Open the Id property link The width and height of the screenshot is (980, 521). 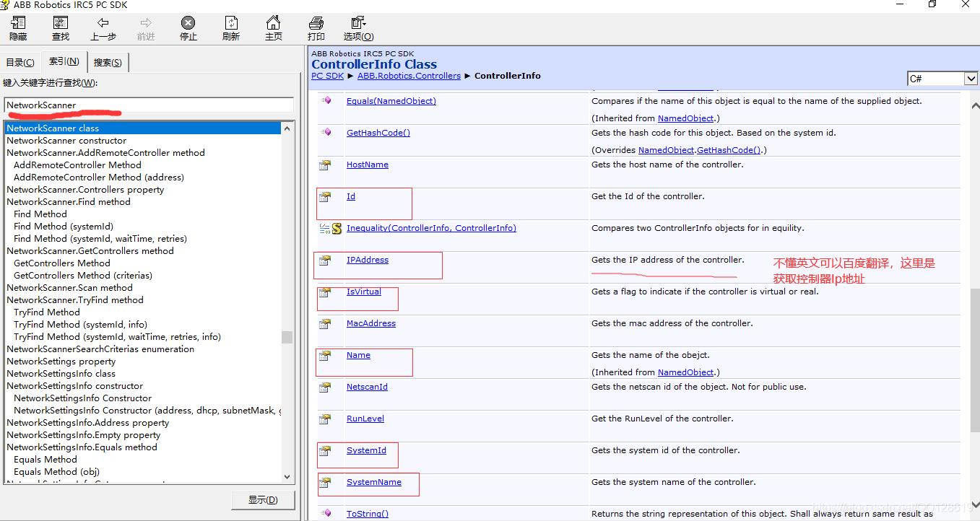[351, 196]
